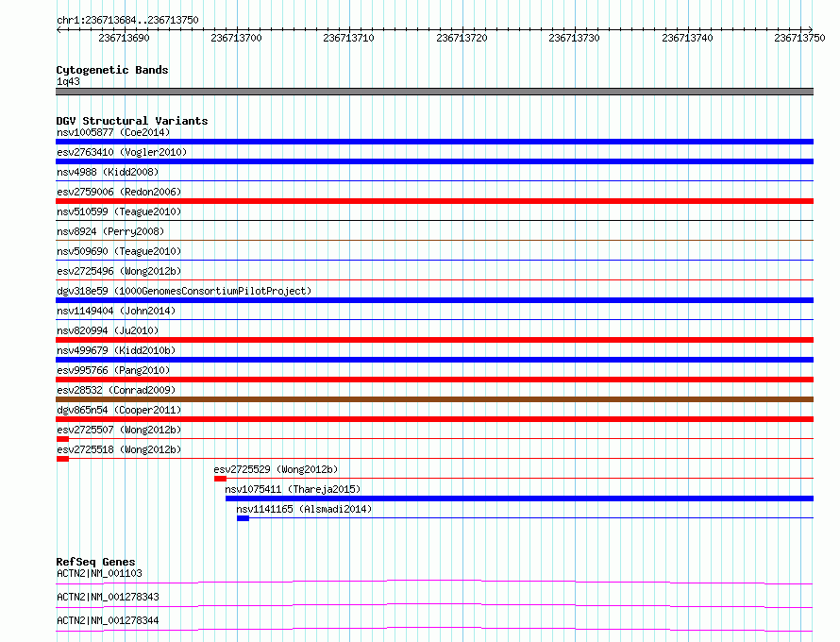Open variant nsv1075411 (Thareja2015)
840x642 pixels.
click(293, 489)
